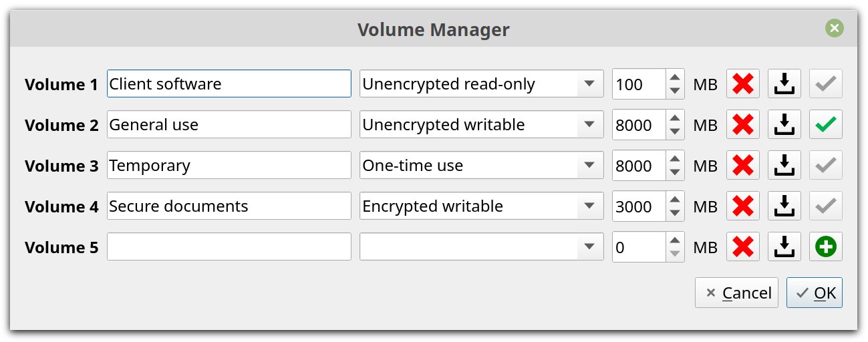Open the Unencrypted read-only type dropdown
The image size is (868, 342).
pos(481,84)
